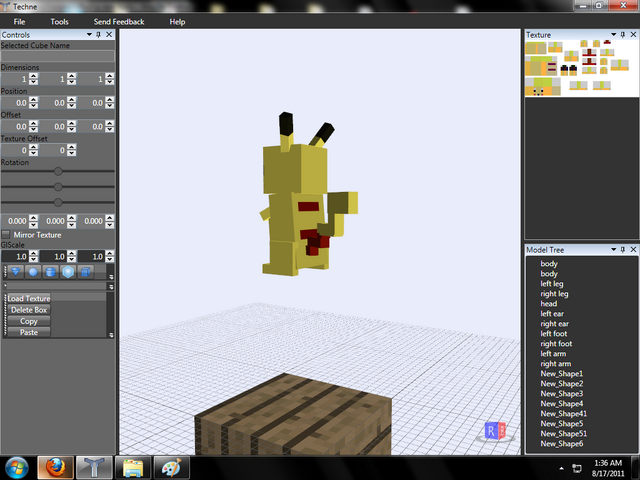Decrease the second Dimensions value

[72, 82]
